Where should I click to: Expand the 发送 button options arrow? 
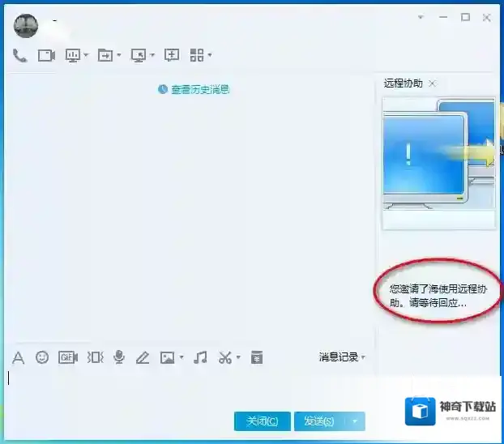[x=355, y=421]
